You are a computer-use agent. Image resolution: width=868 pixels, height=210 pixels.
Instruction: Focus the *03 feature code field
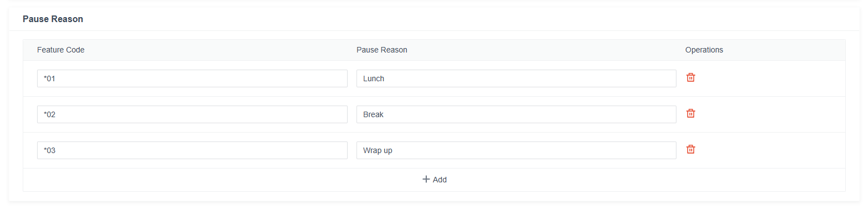pos(192,150)
